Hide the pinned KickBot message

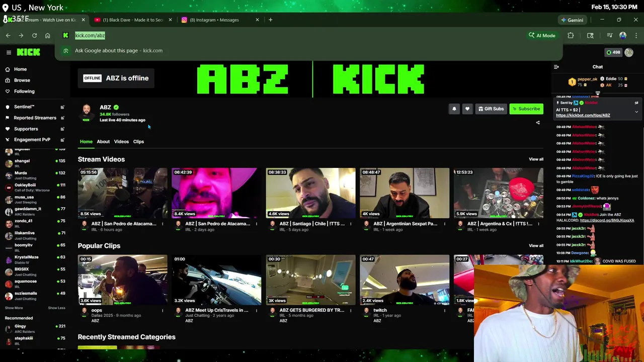pyautogui.click(x=636, y=103)
